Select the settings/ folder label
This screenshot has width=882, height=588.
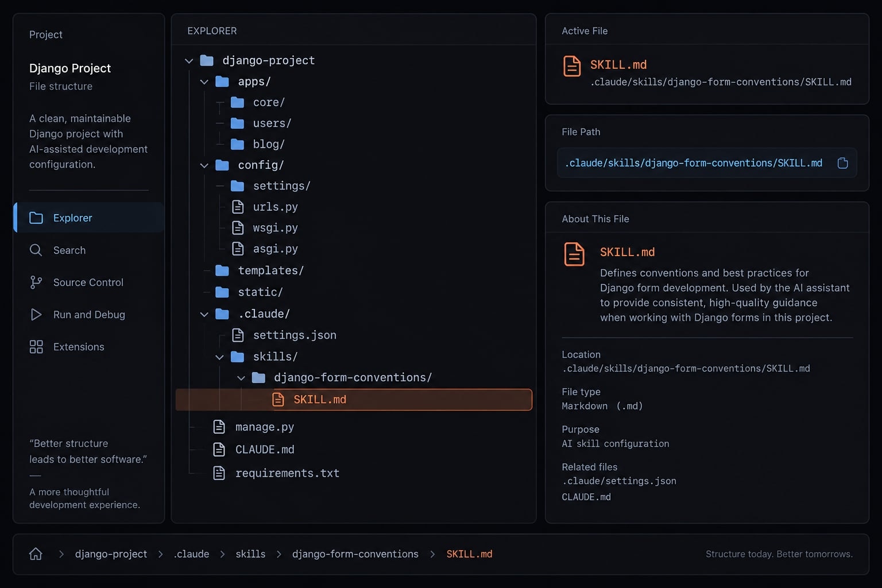tap(281, 185)
